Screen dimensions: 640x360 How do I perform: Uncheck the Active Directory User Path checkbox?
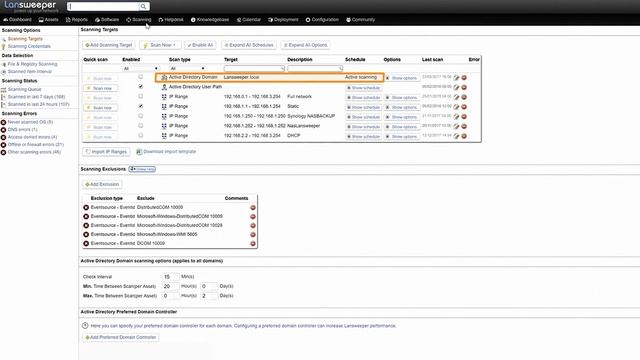pos(141,87)
